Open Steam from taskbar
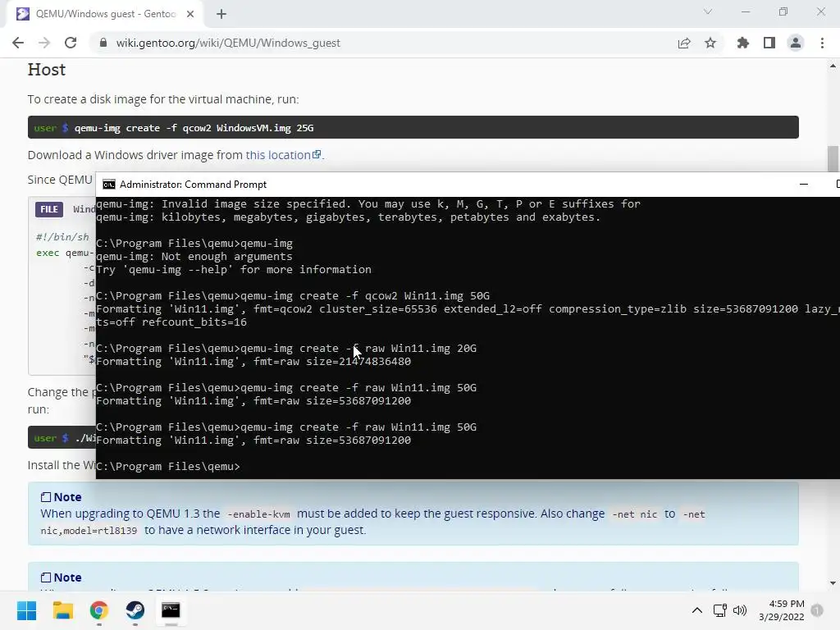This screenshot has width=840, height=630. pos(135,610)
